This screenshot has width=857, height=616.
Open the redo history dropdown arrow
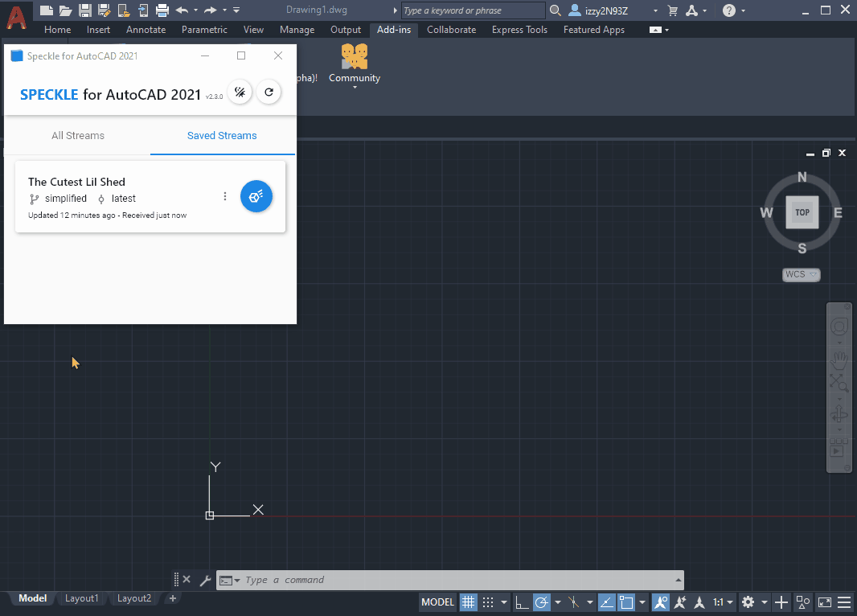point(224,10)
